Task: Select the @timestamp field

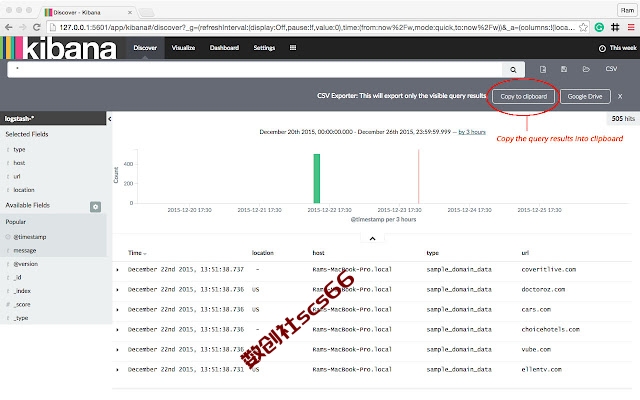Action: [30, 237]
